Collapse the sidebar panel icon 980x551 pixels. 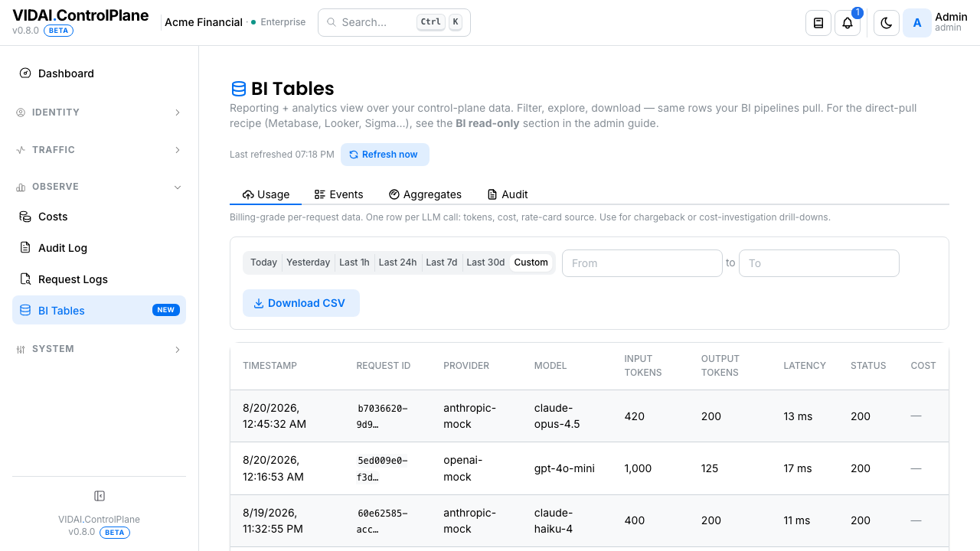click(99, 496)
